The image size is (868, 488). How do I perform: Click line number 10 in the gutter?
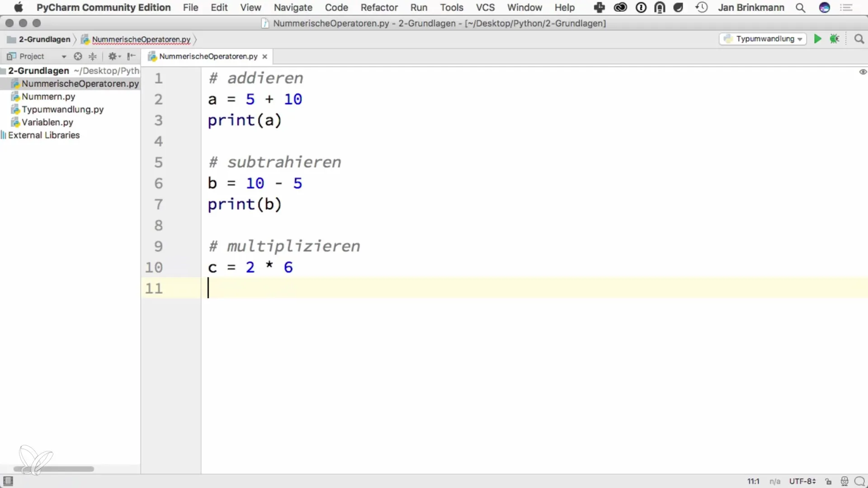click(x=154, y=267)
